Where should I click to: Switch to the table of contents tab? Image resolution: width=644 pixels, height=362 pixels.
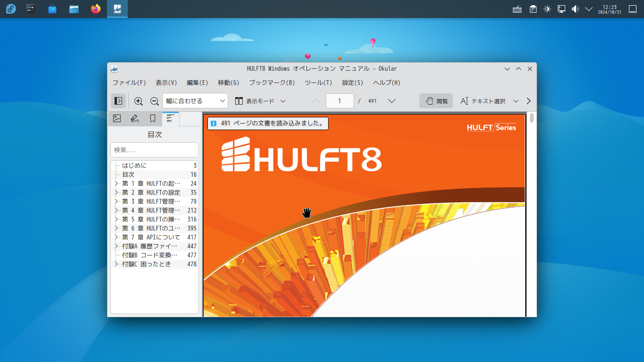click(171, 119)
